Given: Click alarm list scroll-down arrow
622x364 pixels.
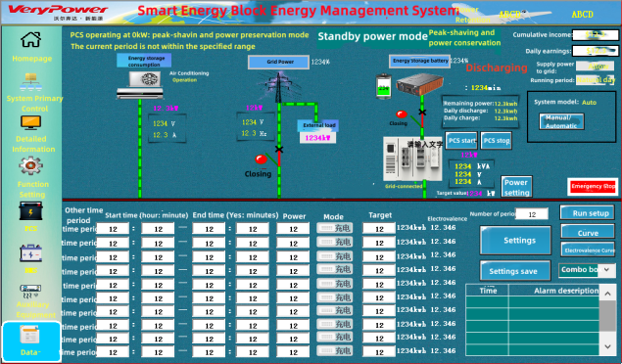Looking at the screenshot, I should (607, 346).
